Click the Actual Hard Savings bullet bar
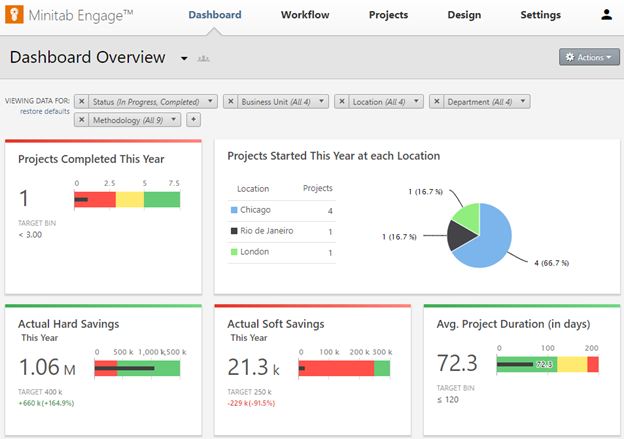The image size is (624, 439). click(137, 369)
